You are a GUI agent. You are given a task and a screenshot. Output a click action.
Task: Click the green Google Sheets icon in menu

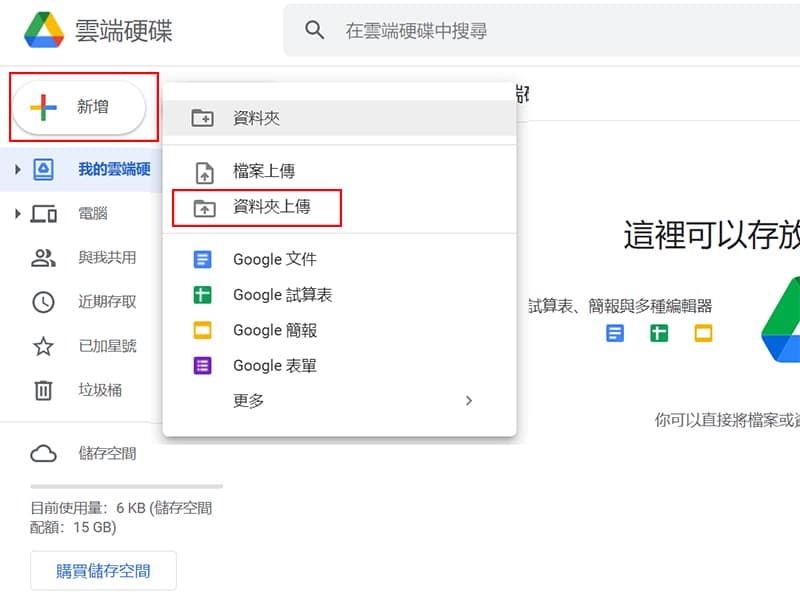coord(203,295)
